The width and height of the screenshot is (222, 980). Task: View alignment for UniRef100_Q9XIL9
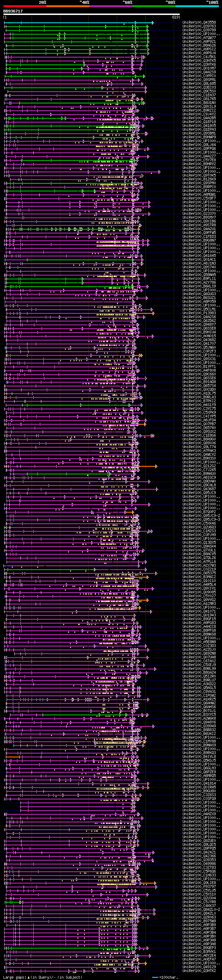[x=199, y=106]
